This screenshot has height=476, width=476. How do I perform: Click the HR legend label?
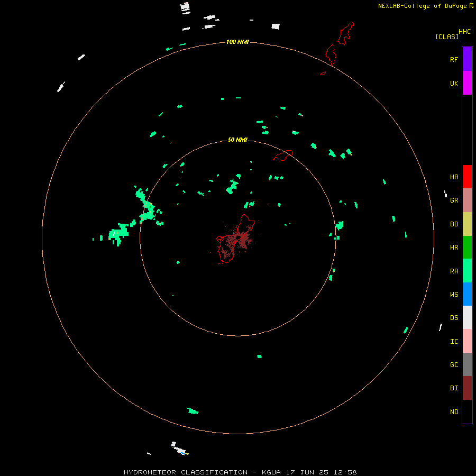tap(454, 248)
